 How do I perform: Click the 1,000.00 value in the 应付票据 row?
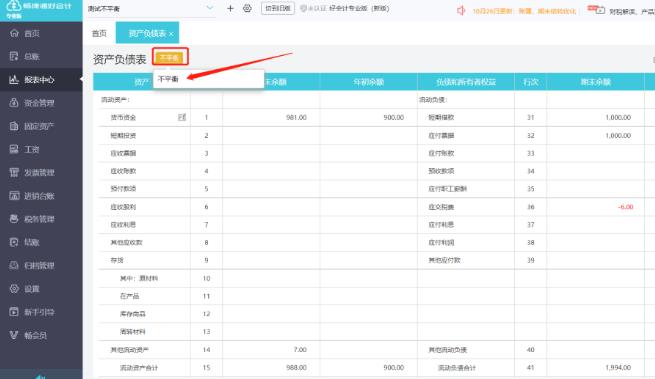(618, 135)
